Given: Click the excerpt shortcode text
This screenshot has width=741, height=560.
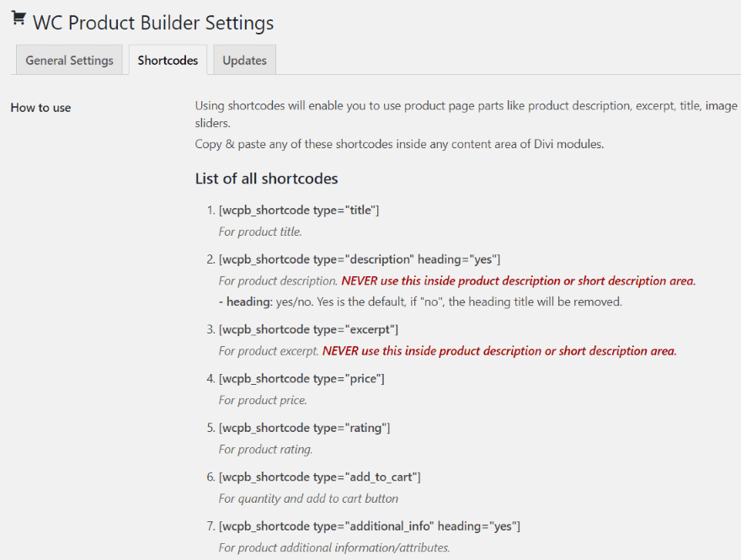Looking at the screenshot, I should [308, 328].
